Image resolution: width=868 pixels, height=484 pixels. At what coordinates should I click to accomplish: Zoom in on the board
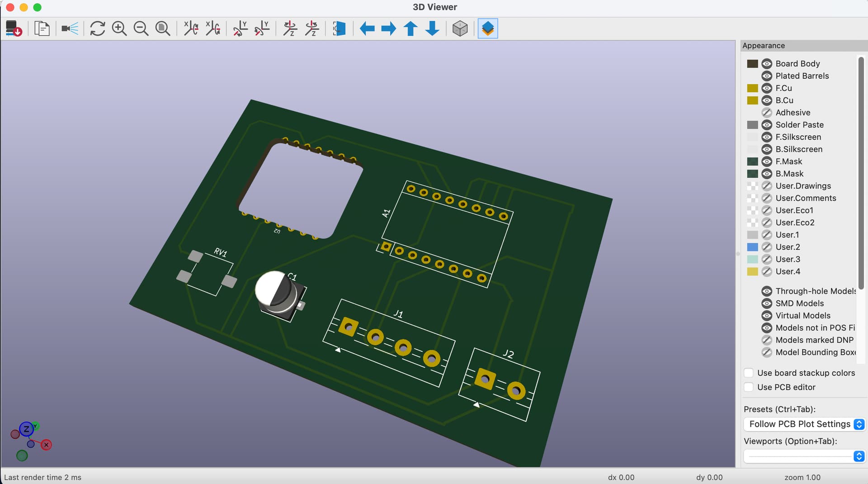tap(119, 28)
